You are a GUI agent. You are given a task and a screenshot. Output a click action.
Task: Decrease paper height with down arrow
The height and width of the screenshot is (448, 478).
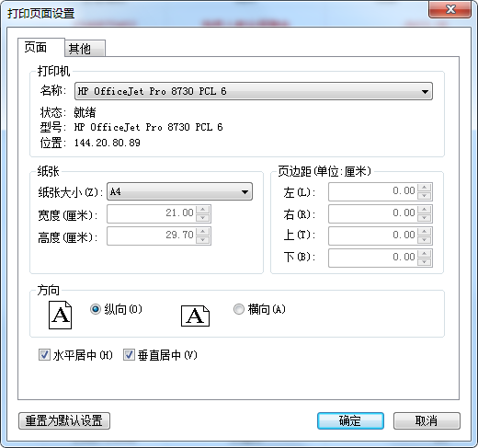coord(203,240)
